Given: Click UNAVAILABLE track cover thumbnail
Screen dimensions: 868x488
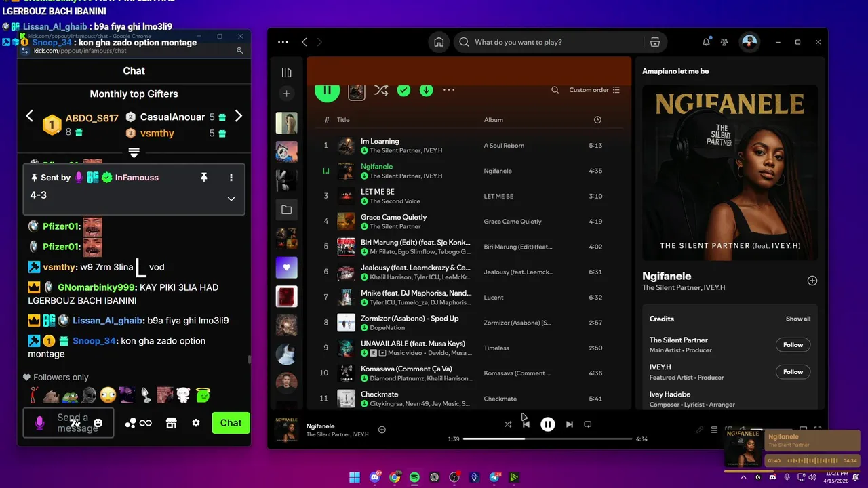Looking at the screenshot, I should click(x=347, y=348).
